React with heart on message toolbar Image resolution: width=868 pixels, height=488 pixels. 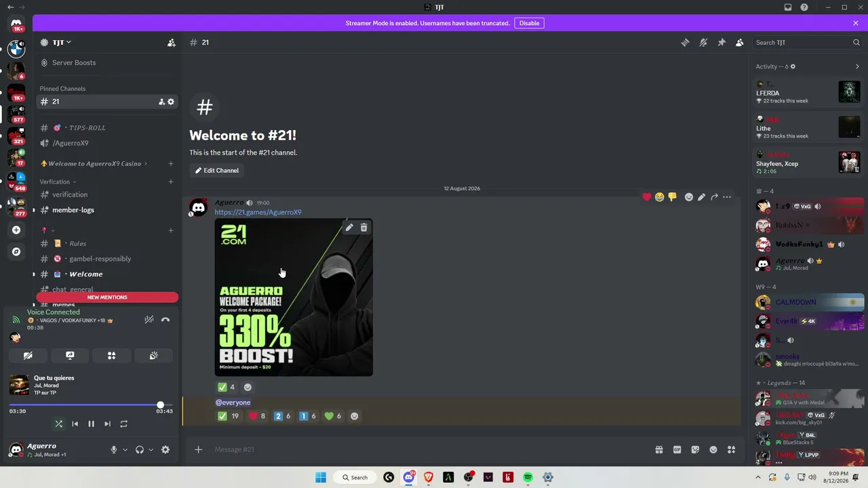click(646, 197)
